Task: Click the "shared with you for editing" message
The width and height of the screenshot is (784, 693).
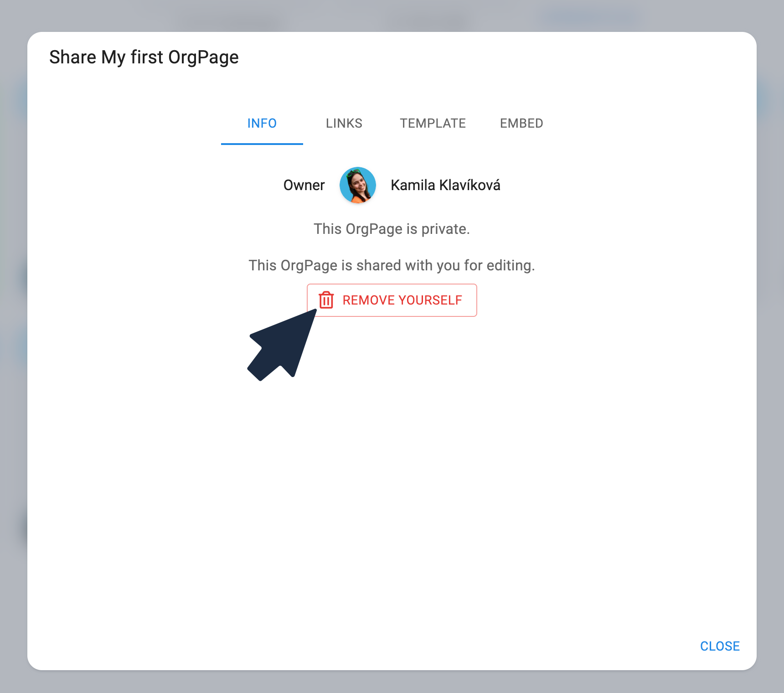Action: (x=392, y=265)
